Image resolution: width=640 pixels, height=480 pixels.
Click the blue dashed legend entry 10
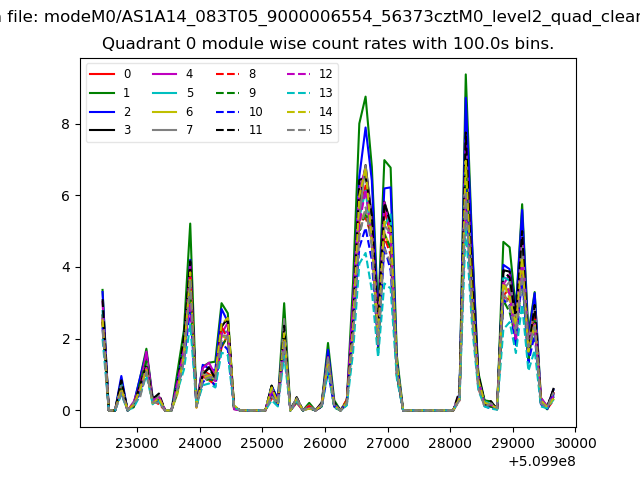[x=226, y=112]
